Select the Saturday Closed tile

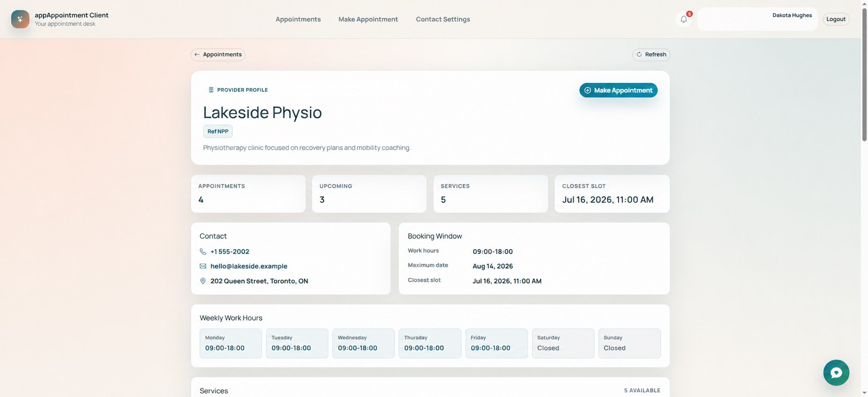click(563, 343)
